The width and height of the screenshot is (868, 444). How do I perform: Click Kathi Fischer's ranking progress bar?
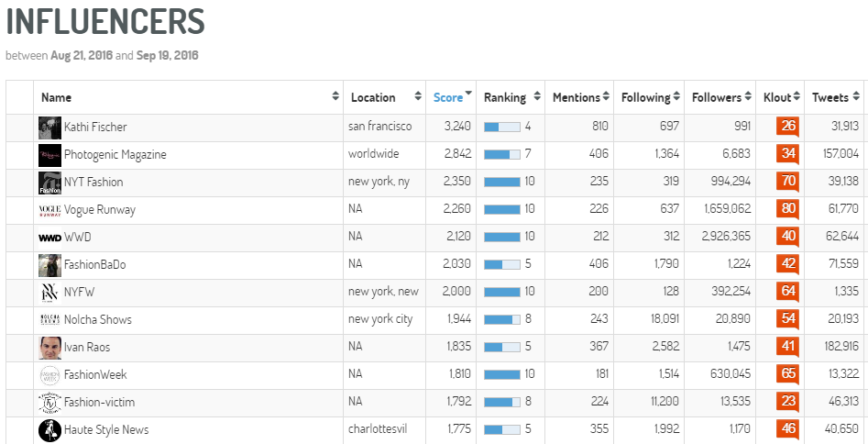(502, 127)
